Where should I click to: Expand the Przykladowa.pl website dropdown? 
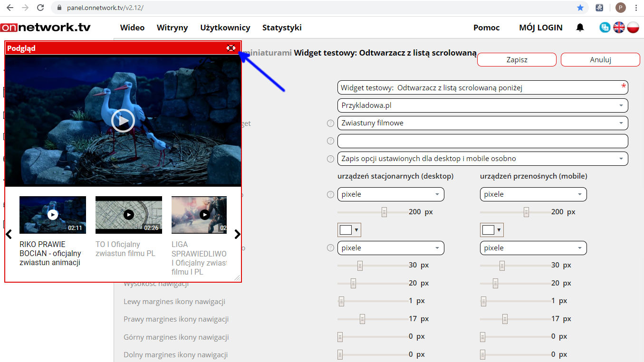[x=483, y=105]
